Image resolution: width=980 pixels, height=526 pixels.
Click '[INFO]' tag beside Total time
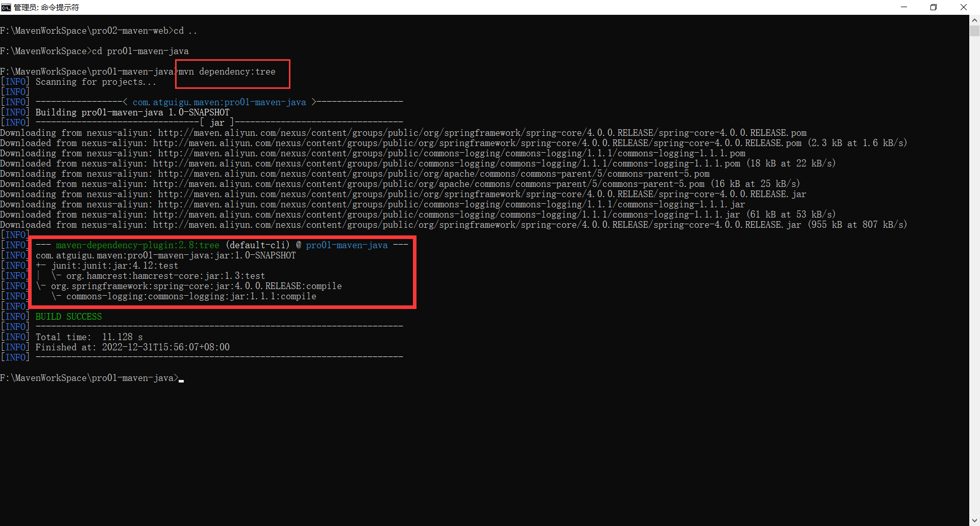pos(15,337)
